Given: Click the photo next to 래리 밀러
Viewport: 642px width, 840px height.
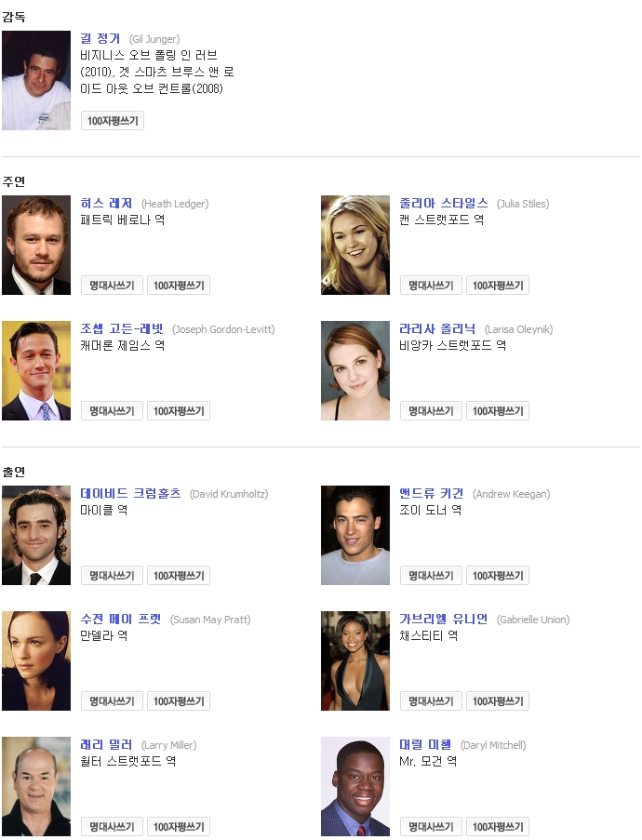Looking at the screenshot, I should [x=36, y=786].
